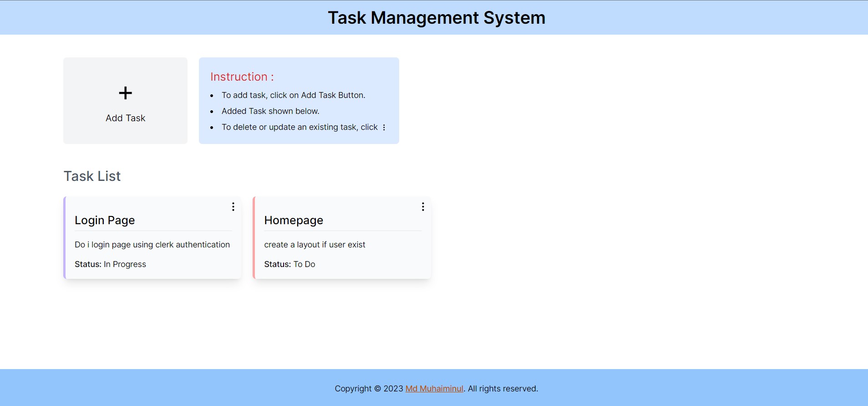
Task: Click the three-dot icon in the instructions
Action: click(384, 128)
